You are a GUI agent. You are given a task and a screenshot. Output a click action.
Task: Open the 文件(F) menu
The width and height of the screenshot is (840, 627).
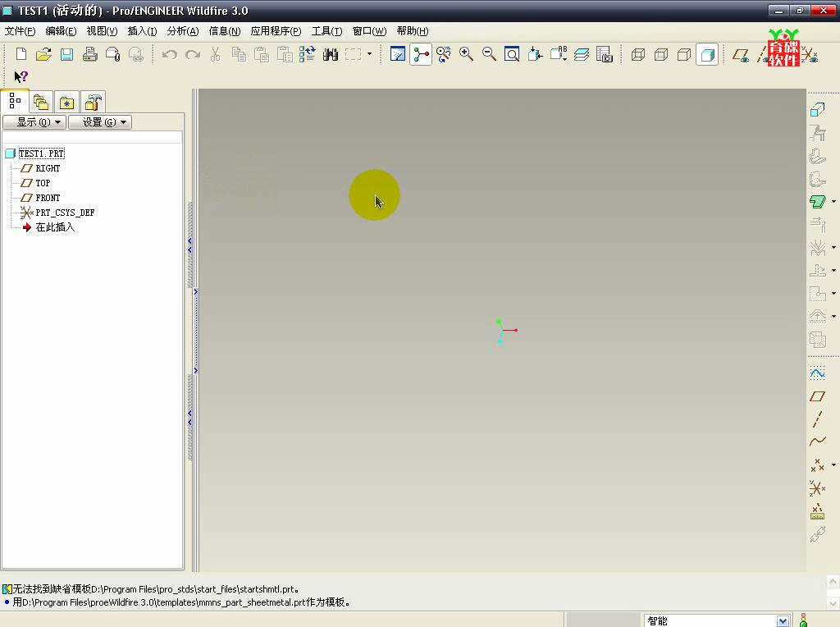pyautogui.click(x=20, y=31)
